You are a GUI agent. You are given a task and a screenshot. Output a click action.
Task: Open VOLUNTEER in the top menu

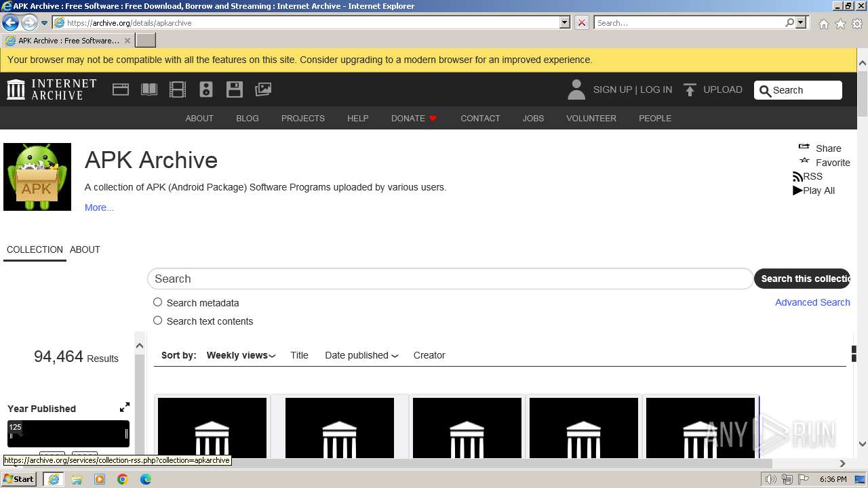591,118
